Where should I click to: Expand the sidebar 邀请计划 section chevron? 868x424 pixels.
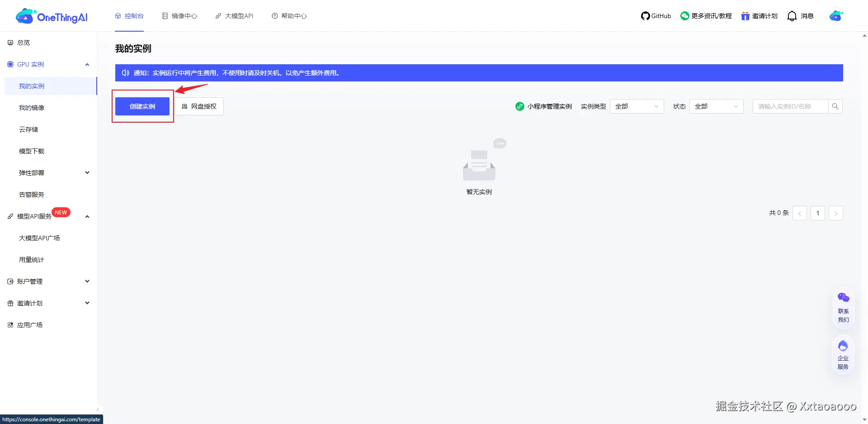87,303
